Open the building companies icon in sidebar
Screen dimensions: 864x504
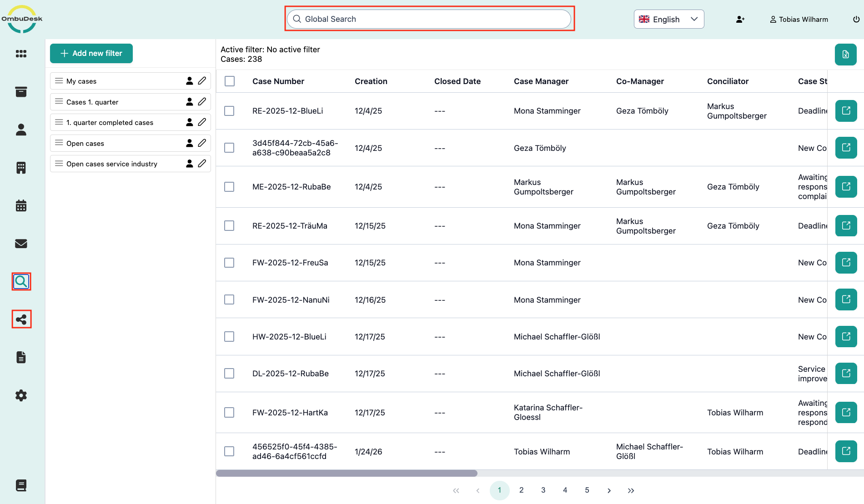(x=21, y=168)
